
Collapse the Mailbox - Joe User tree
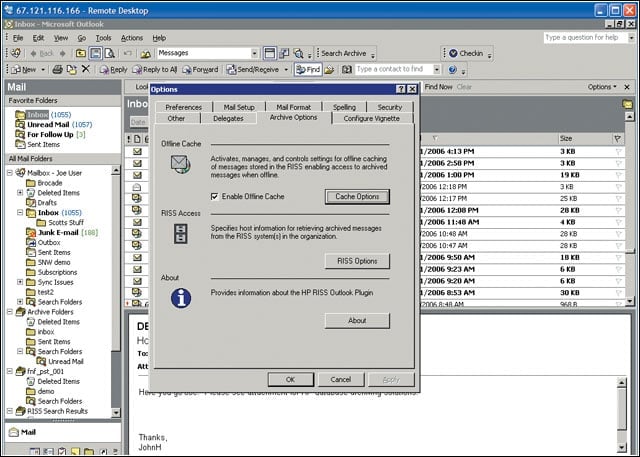(x=10, y=173)
